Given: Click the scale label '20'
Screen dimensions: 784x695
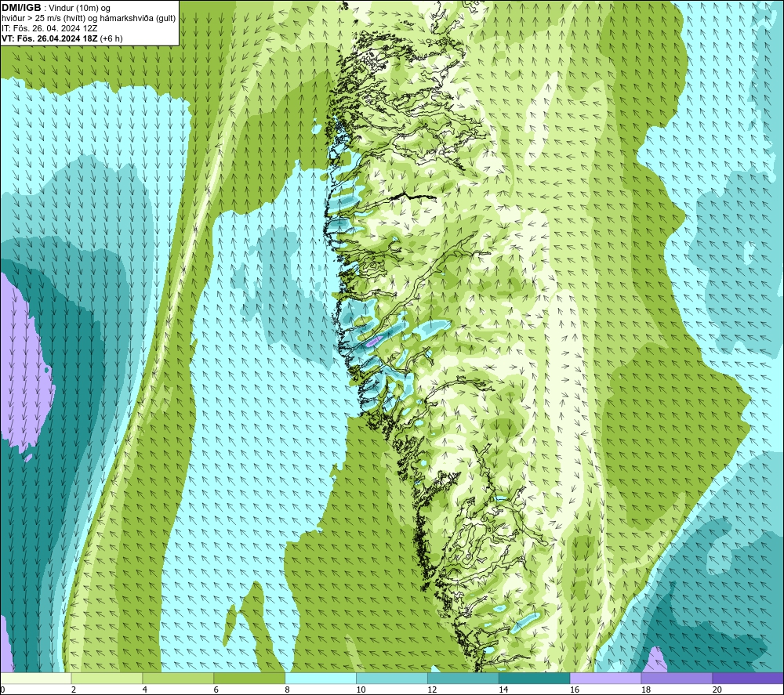Looking at the screenshot, I should click(x=717, y=690).
